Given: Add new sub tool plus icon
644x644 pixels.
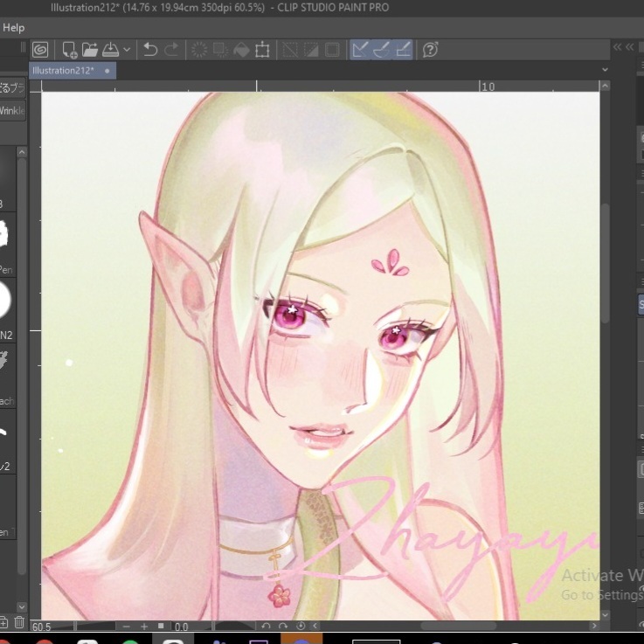Looking at the screenshot, I should 3,622.
